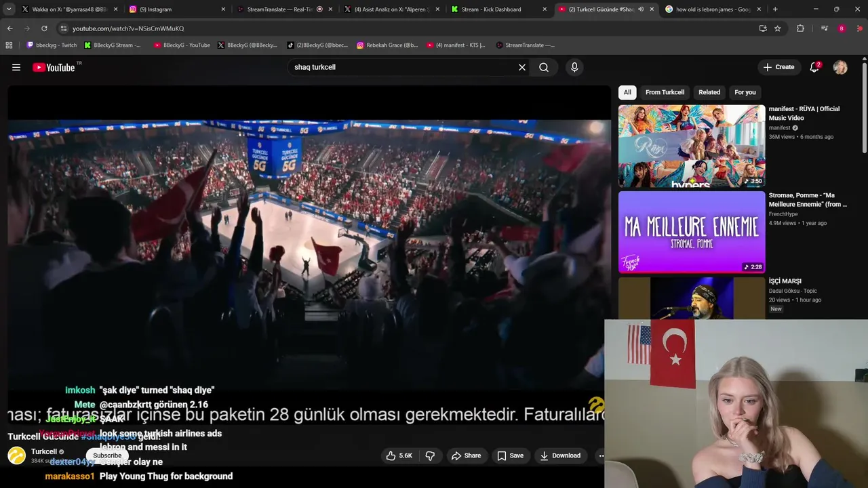The width and height of the screenshot is (868, 488).
Task: Open the 'bbeckyg - Twitch' bookmark
Action: tap(52, 45)
